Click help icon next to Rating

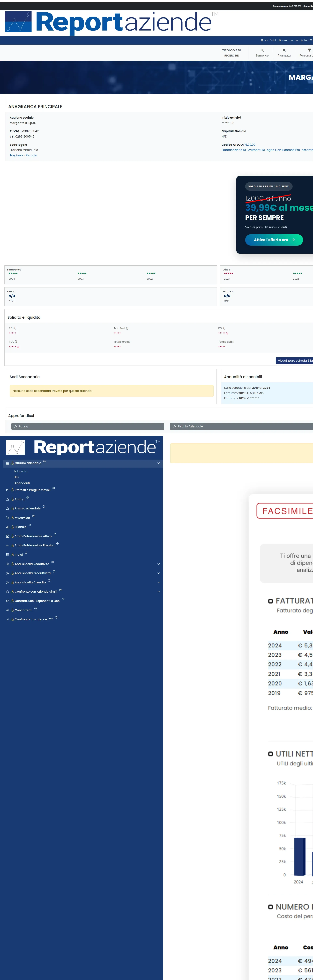(x=27, y=498)
